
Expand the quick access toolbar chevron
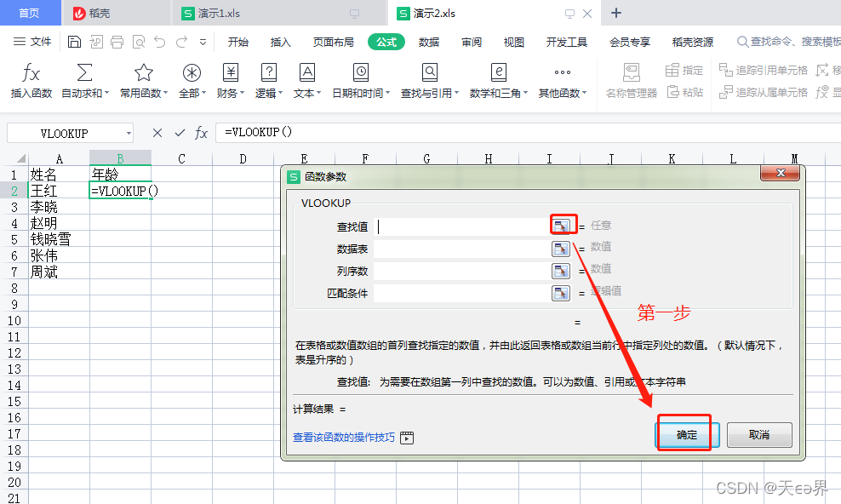coord(203,42)
